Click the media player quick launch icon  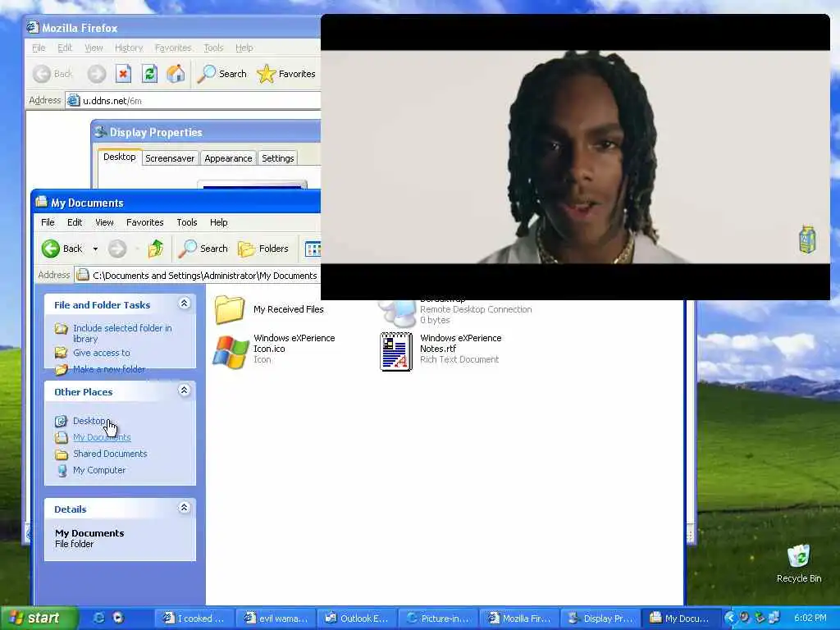[118, 619]
